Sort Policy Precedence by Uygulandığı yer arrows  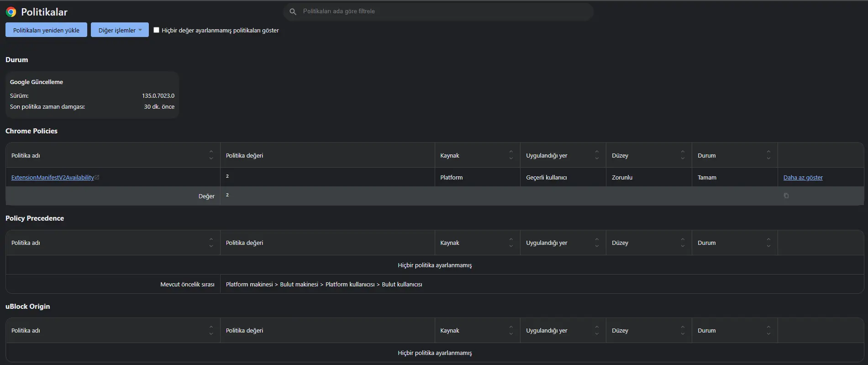(597, 243)
